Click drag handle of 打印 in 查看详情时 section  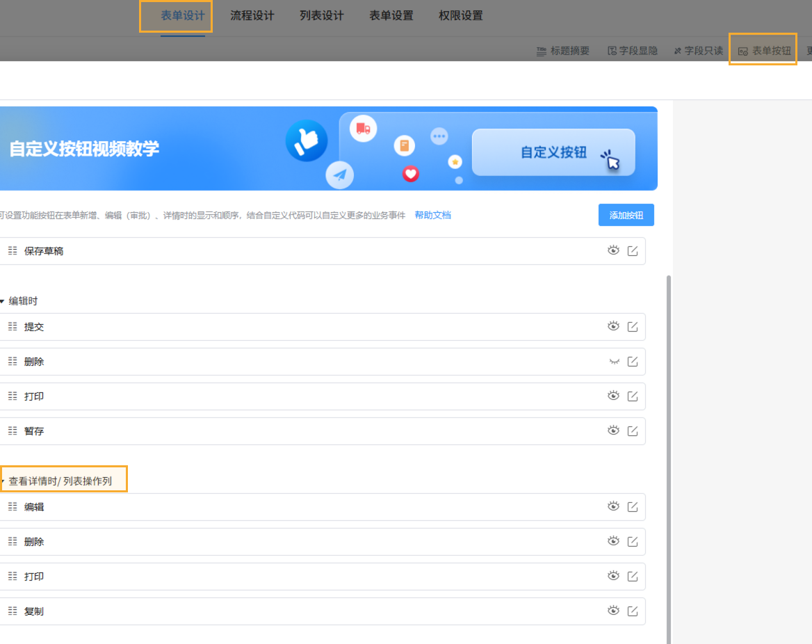tap(13, 576)
